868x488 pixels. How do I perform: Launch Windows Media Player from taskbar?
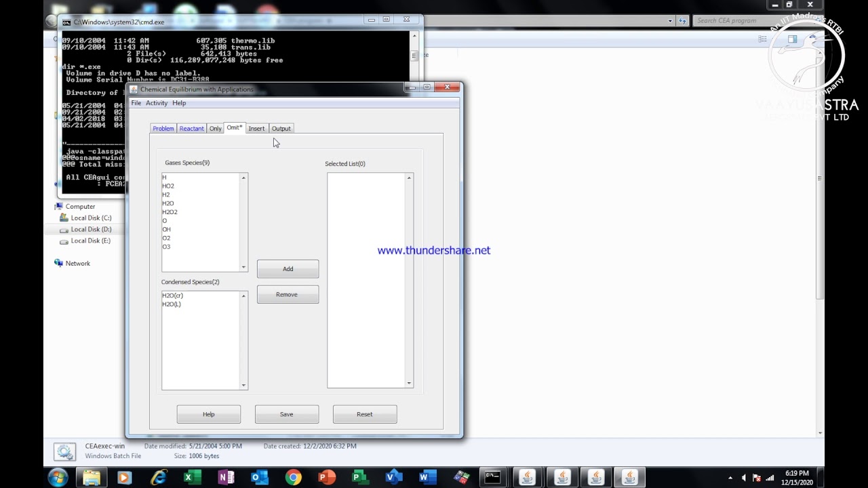pyautogui.click(x=123, y=478)
